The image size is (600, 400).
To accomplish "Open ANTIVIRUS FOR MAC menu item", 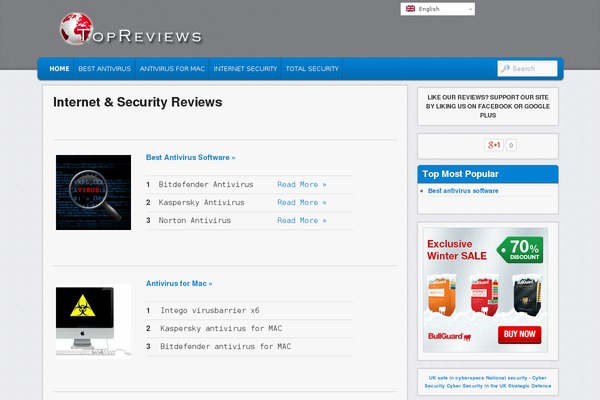I will pos(172,69).
